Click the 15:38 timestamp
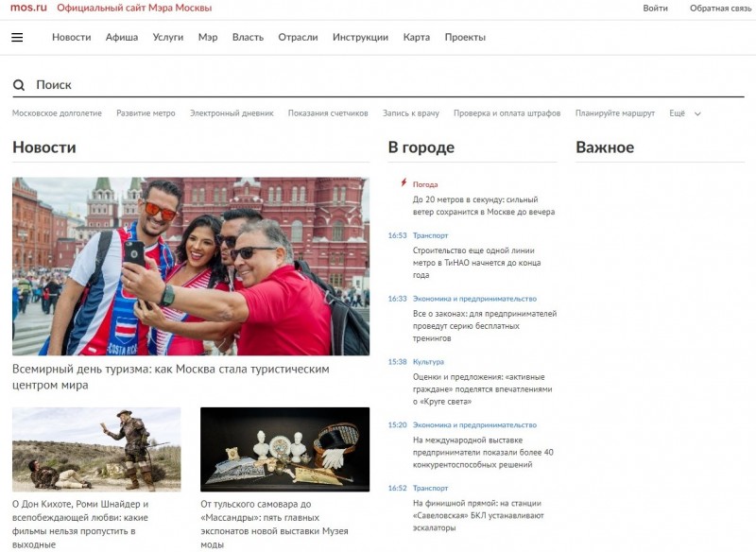The height and width of the screenshot is (552, 756). click(397, 362)
